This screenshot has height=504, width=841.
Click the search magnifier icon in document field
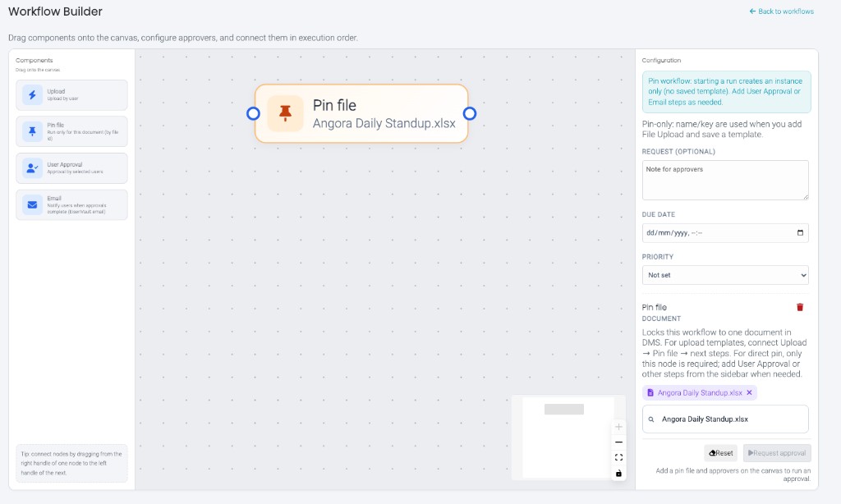tap(651, 419)
